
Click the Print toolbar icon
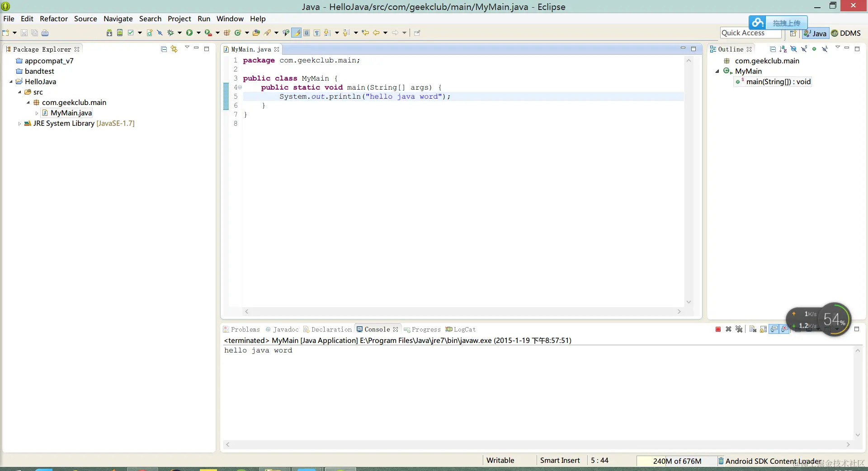click(x=45, y=33)
